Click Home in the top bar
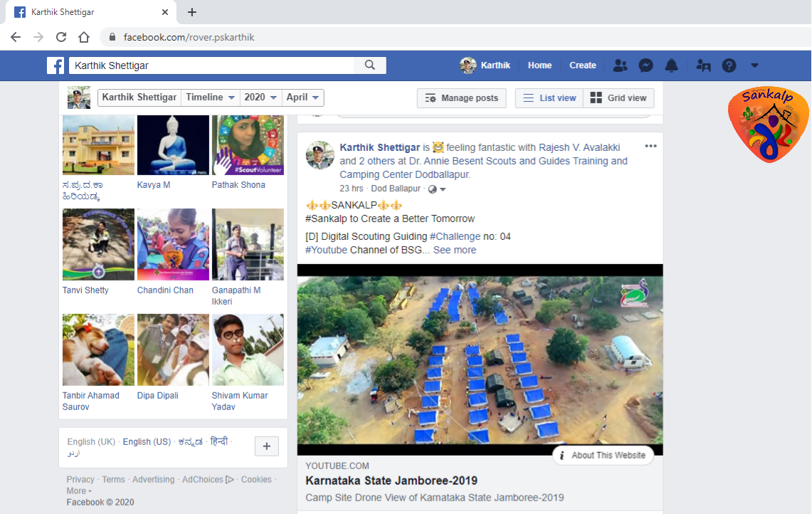This screenshot has width=812, height=514. tap(539, 65)
